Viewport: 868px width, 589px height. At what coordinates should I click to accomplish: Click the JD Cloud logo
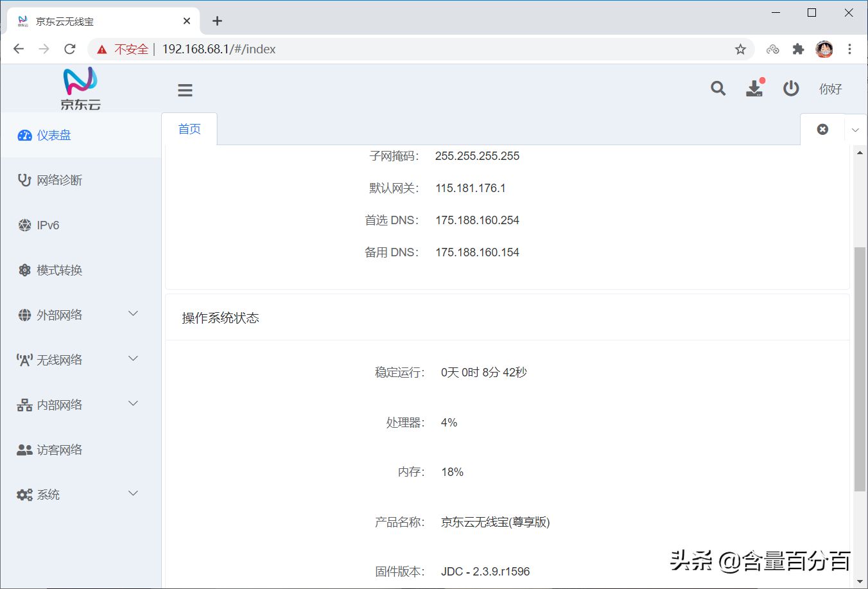81,89
